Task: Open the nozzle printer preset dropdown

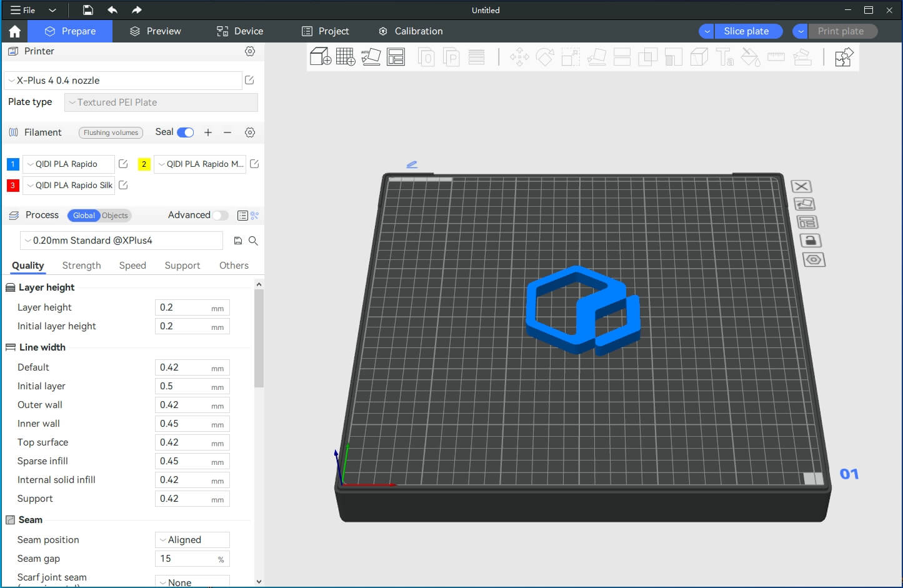Action: click(122, 80)
